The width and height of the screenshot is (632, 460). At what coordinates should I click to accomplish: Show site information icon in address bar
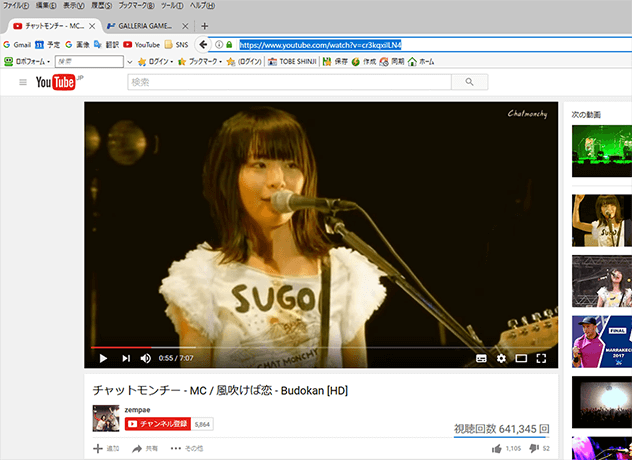pos(219,44)
